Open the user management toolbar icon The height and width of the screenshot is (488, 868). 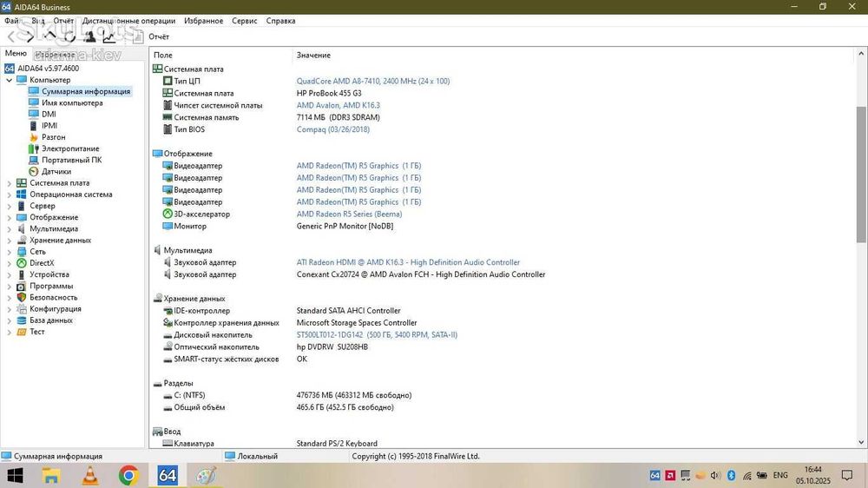coord(89,37)
